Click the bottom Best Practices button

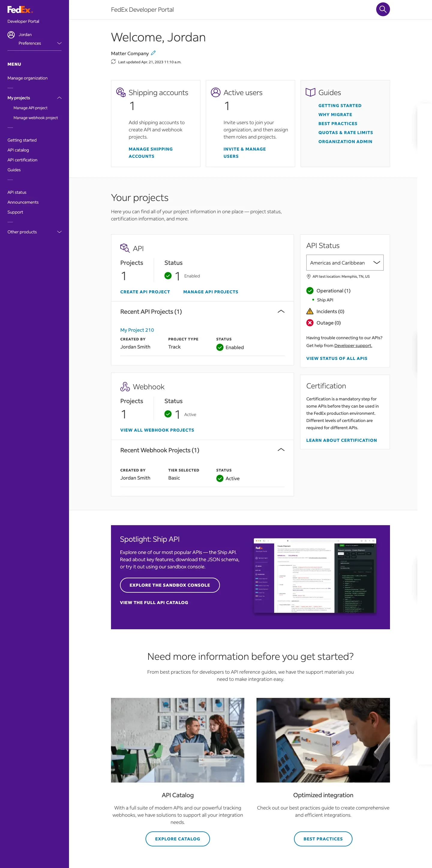point(323,839)
